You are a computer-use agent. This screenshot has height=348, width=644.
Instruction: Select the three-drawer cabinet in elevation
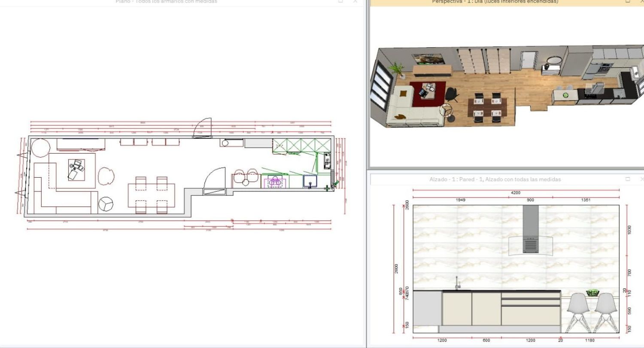coord(531,308)
